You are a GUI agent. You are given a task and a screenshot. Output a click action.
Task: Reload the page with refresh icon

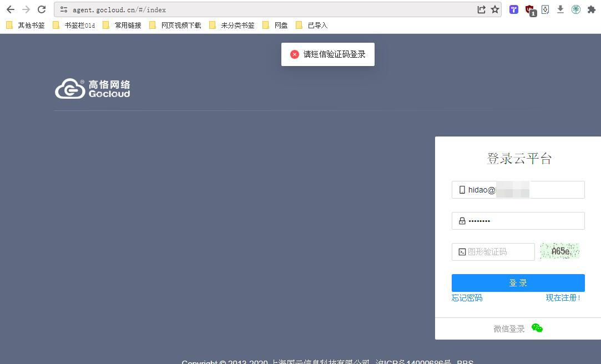pos(42,9)
